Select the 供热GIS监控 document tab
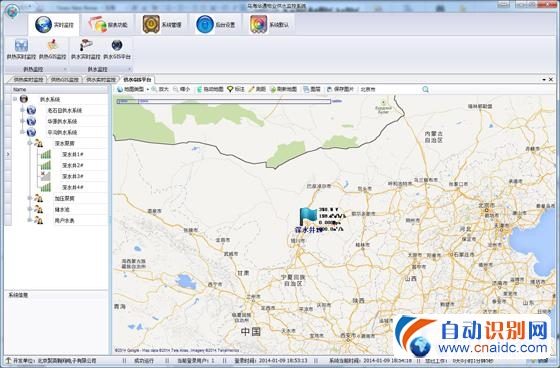 (x=65, y=80)
